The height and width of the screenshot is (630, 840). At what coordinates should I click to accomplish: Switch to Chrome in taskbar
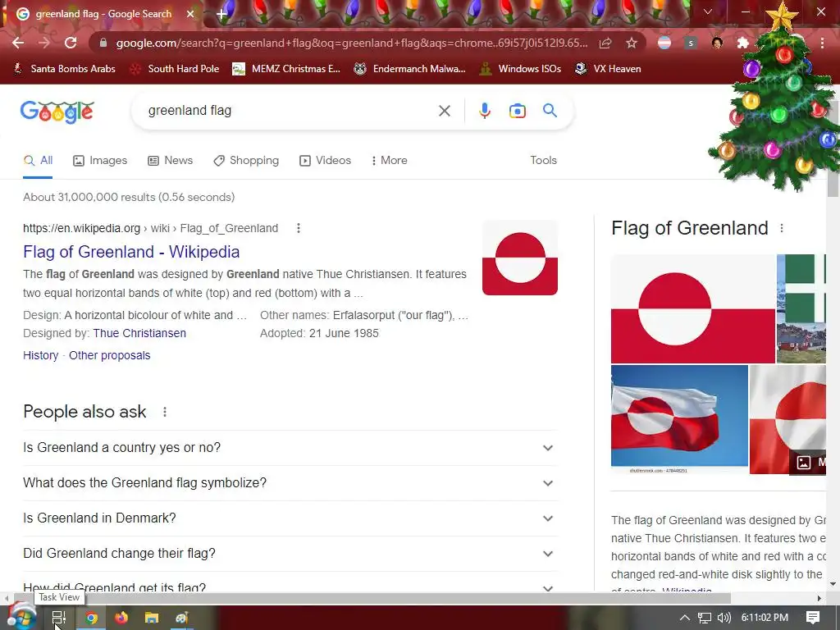[91, 618]
